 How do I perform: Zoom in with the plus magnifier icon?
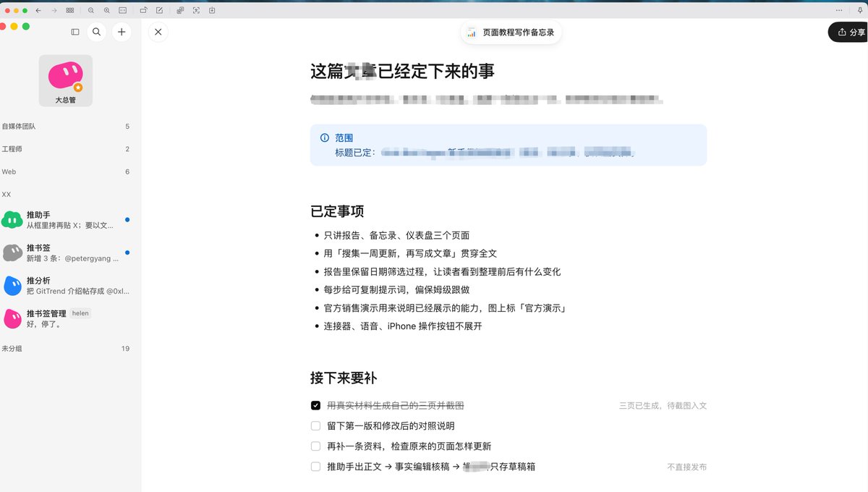(x=107, y=11)
